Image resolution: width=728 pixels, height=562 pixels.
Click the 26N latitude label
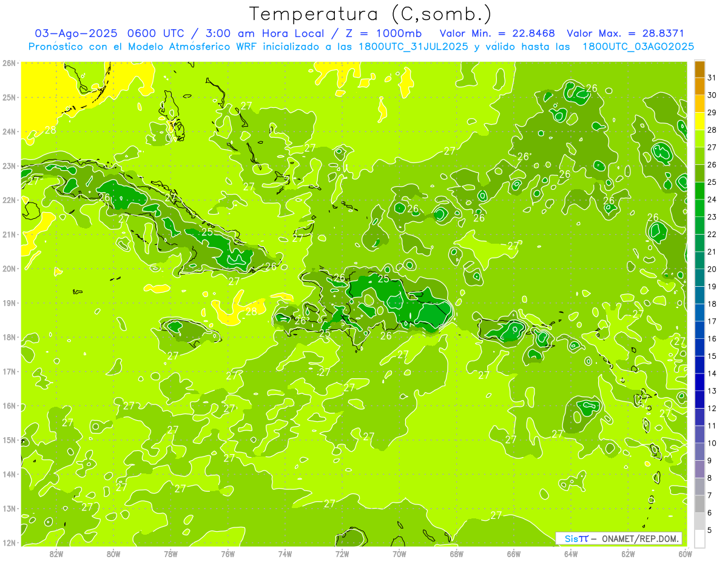pos(9,63)
